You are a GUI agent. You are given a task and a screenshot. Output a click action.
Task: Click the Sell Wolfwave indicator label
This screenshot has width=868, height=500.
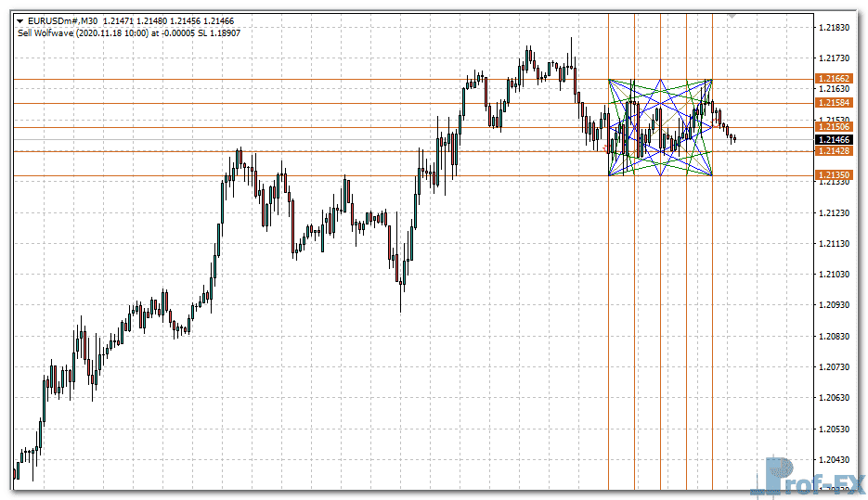click(x=129, y=33)
